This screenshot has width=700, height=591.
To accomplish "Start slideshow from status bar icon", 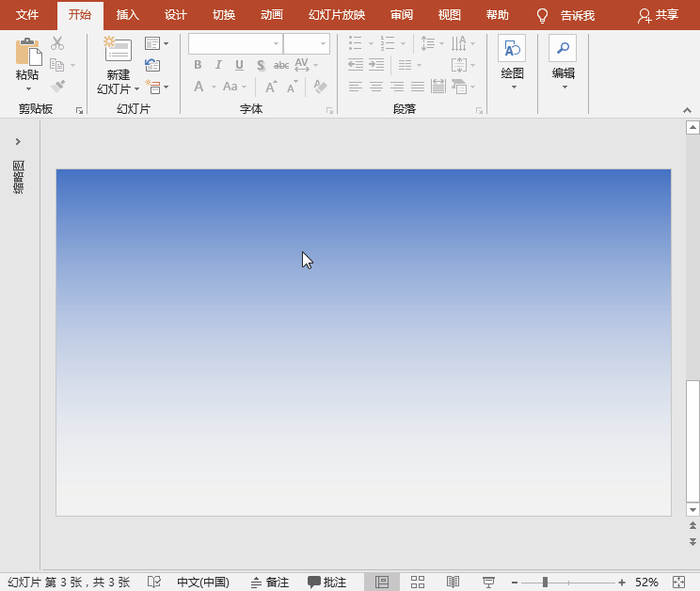I will pyautogui.click(x=488, y=583).
